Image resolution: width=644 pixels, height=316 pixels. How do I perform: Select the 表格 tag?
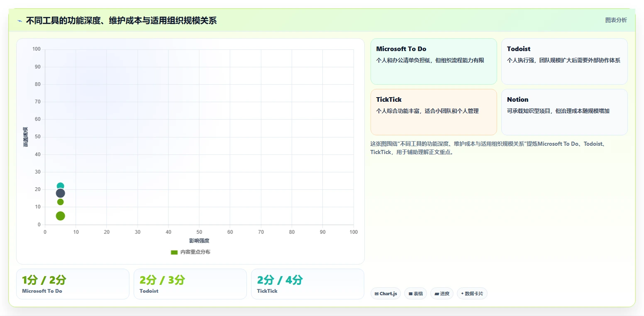tap(415, 294)
